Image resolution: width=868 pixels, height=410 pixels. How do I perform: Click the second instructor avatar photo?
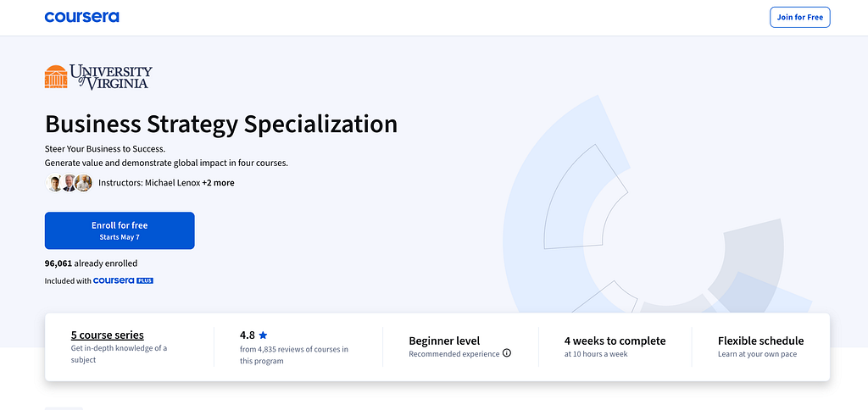coord(69,183)
